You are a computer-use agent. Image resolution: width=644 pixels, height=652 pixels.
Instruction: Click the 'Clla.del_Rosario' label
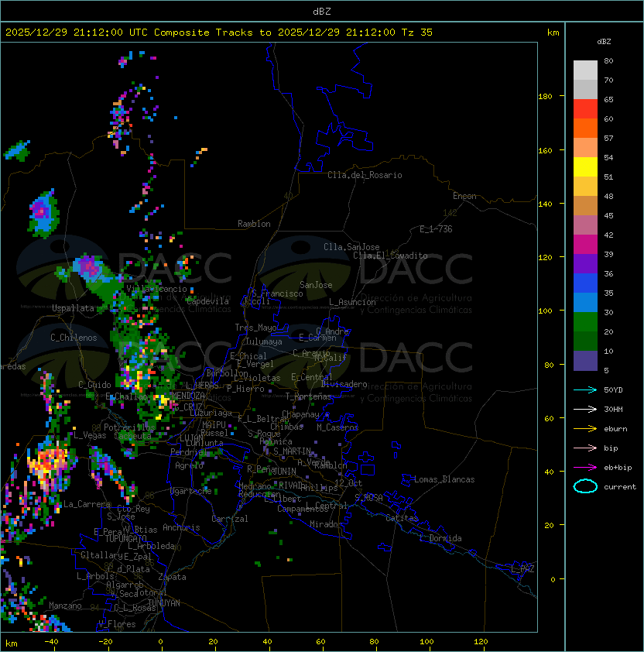coord(365,175)
